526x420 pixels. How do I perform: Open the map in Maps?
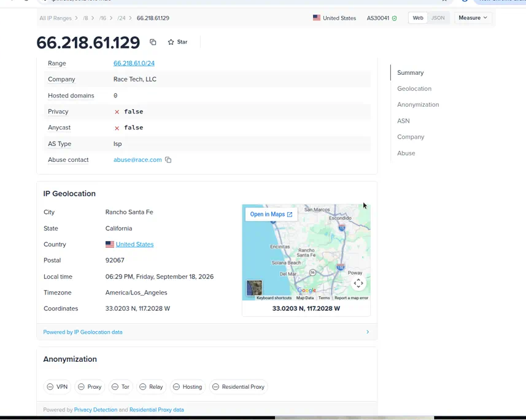click(271, 214)
